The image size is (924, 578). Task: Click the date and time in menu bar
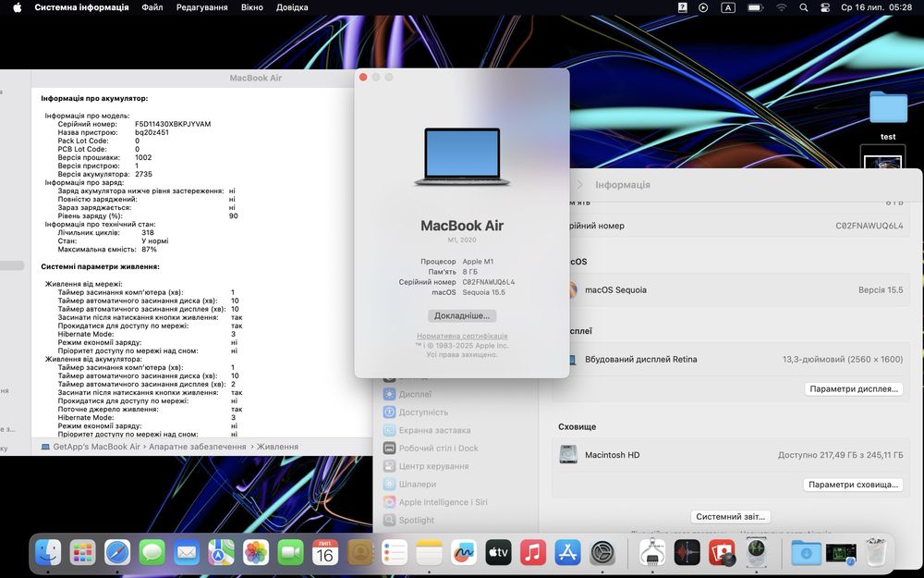coord(876,7)
